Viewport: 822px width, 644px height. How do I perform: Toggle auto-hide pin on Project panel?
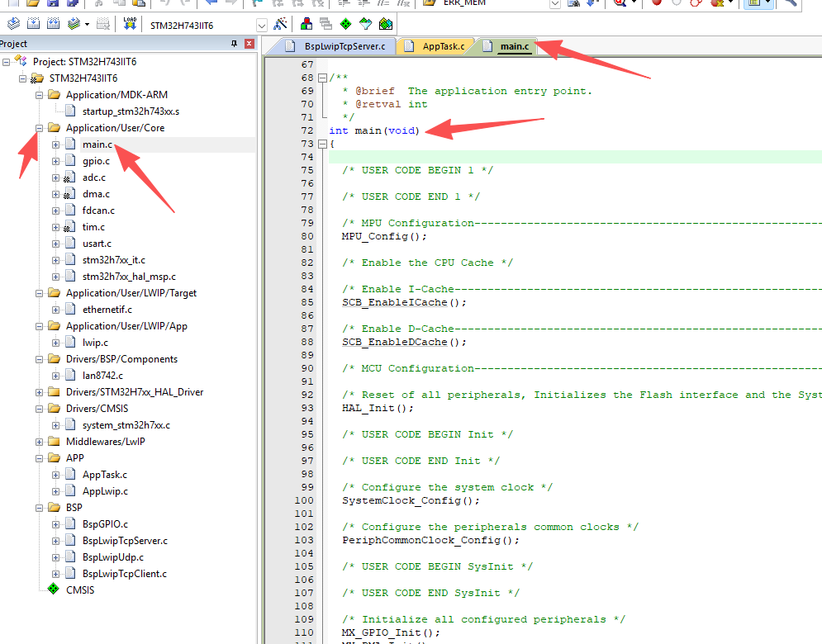tap(234, 44)
